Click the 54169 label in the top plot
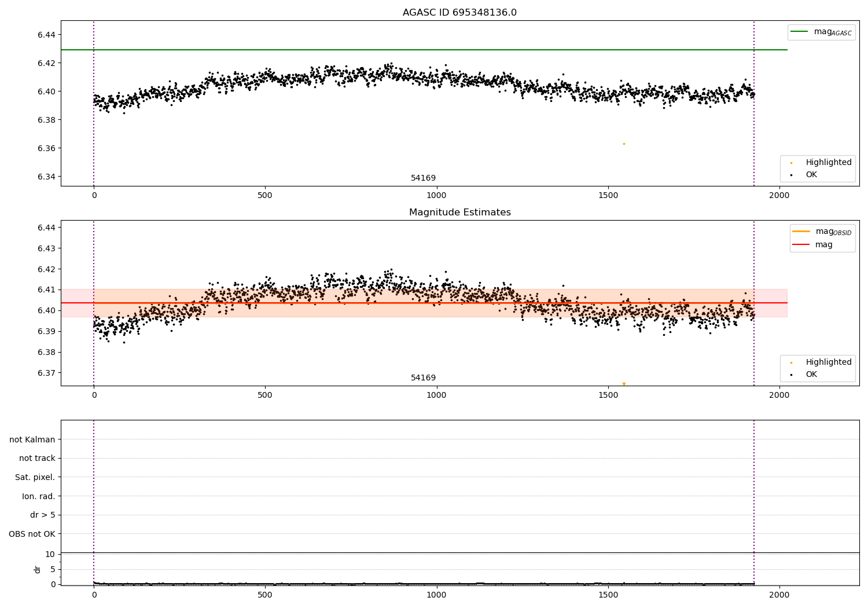 (424, 178)
